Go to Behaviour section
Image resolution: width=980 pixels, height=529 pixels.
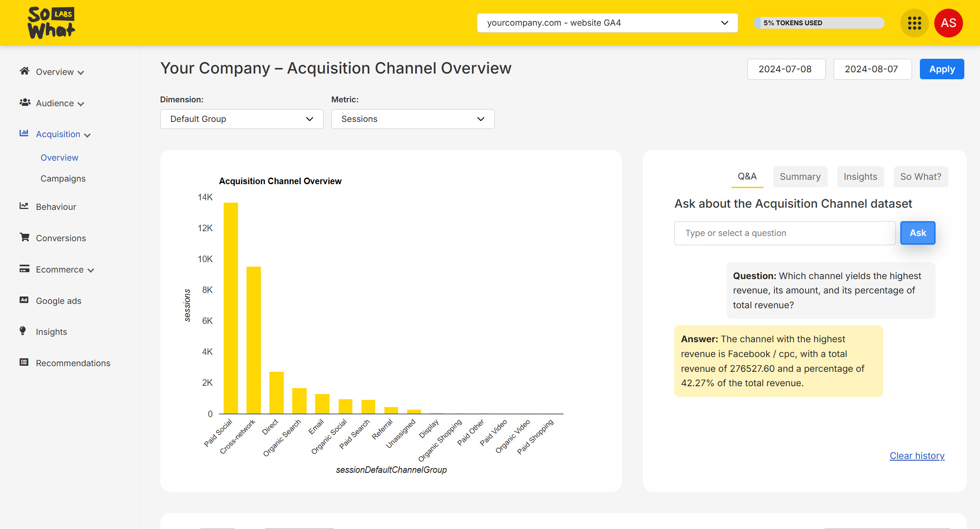click(56, 207)
